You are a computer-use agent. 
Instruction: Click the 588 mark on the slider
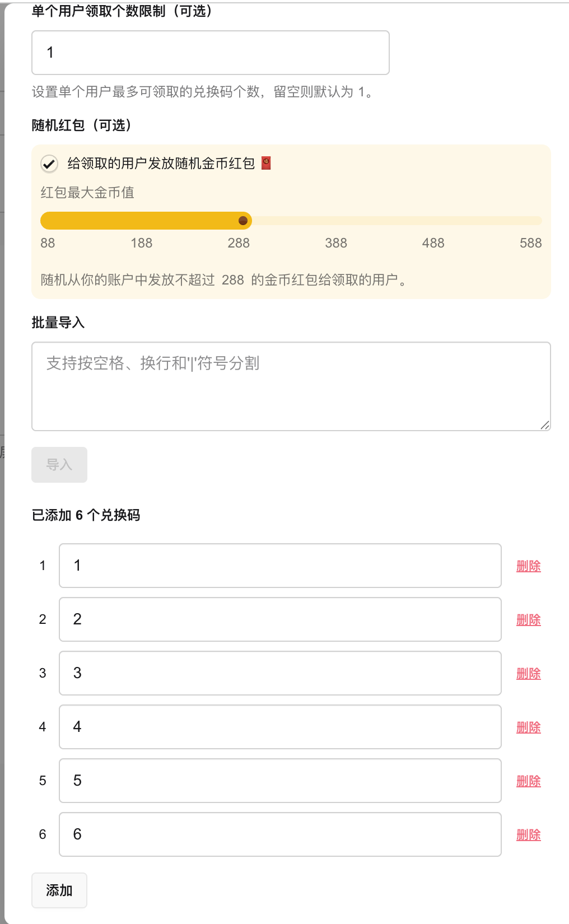click(538, 221)
